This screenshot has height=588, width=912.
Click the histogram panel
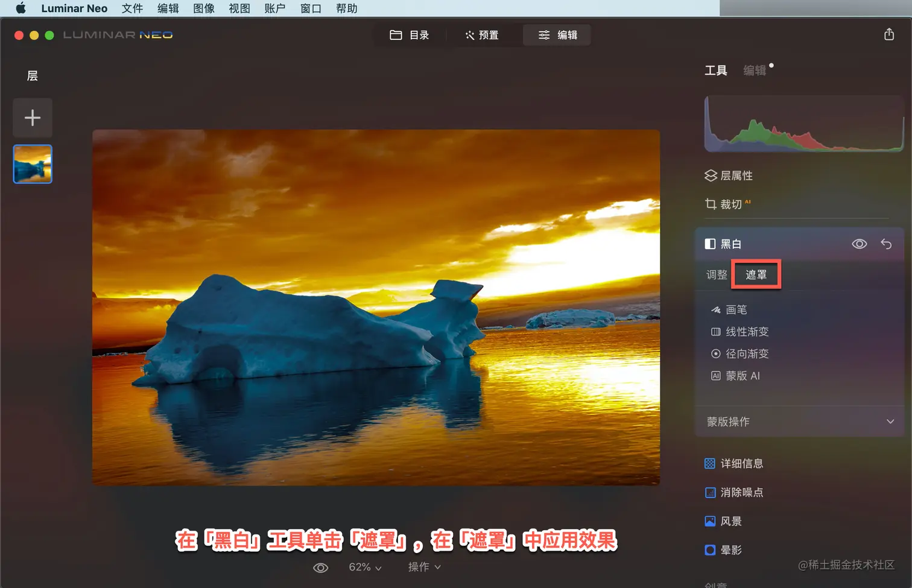point(804,124)
